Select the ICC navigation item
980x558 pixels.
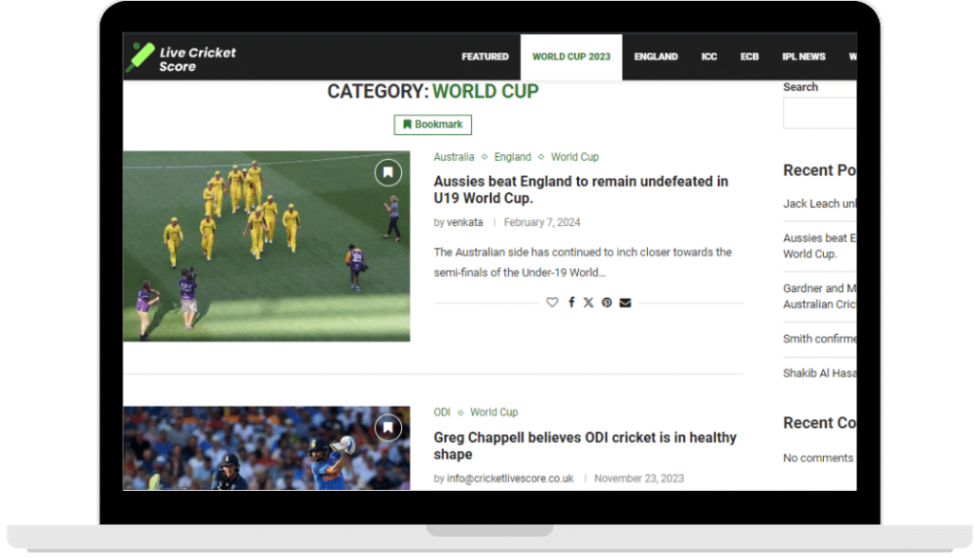coord(709,56)
